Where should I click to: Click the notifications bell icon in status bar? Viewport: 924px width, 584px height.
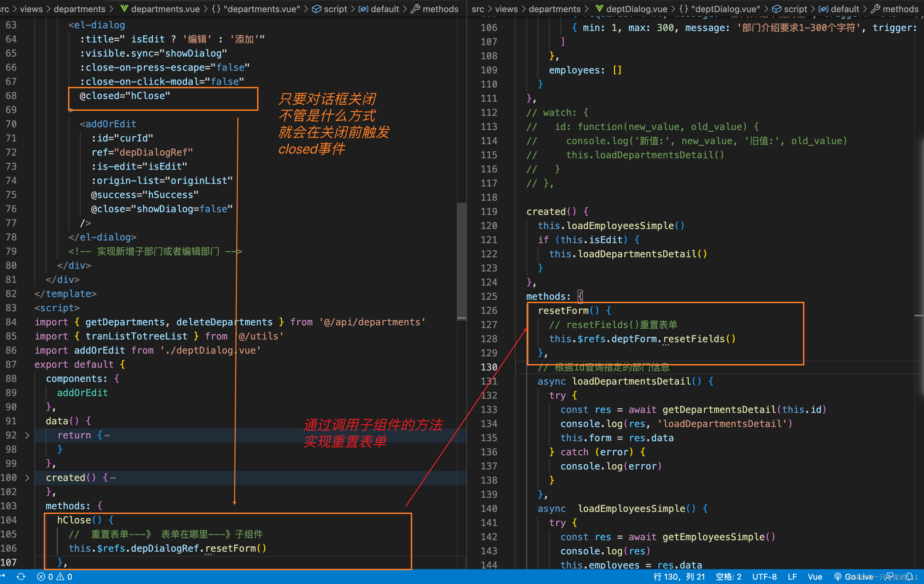point(909,577)
